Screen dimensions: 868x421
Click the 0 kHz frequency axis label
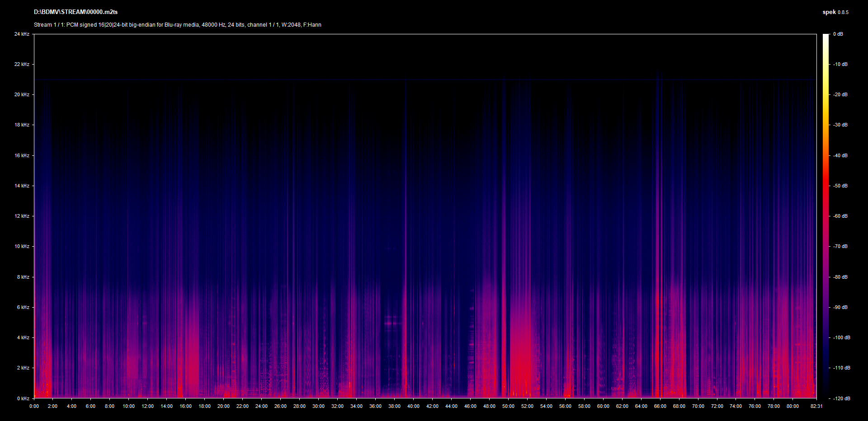coord(23,398)
